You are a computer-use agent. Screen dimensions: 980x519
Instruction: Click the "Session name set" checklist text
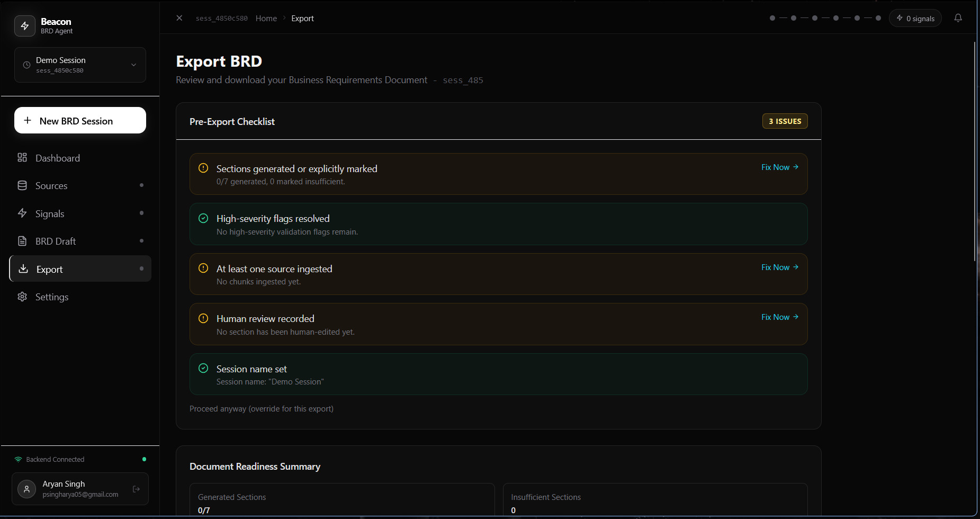click(251, 369)
